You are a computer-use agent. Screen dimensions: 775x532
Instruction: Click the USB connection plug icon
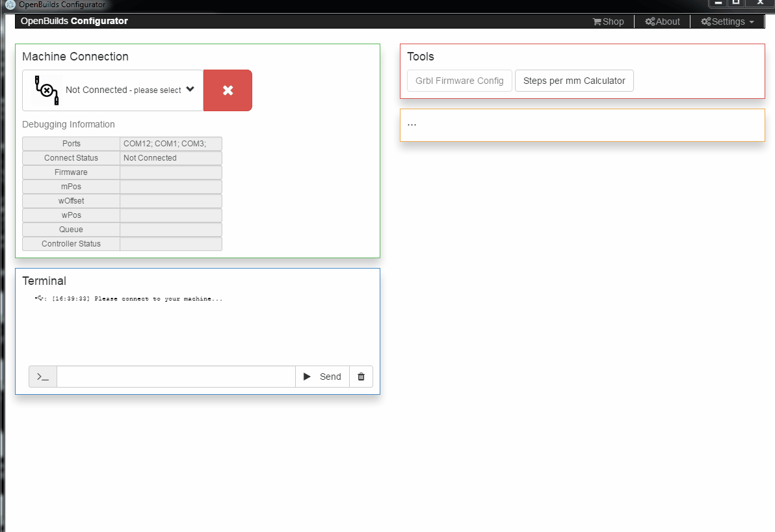point(45,90)
